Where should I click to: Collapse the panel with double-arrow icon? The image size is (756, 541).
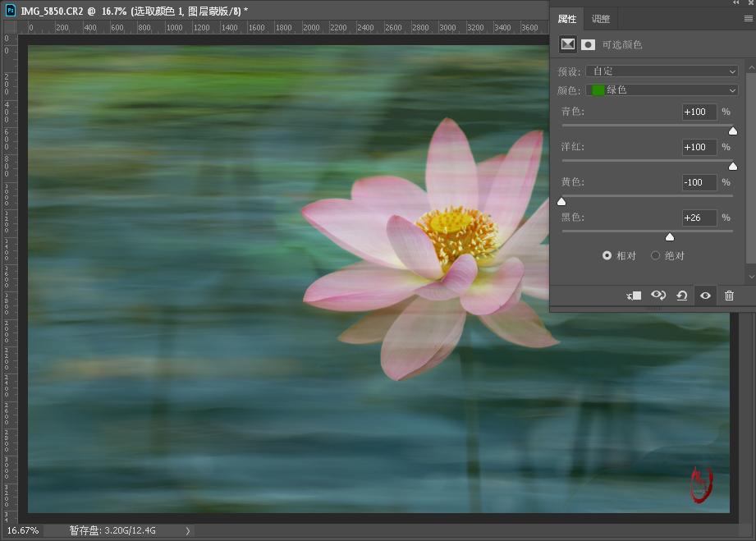point(735,3)
